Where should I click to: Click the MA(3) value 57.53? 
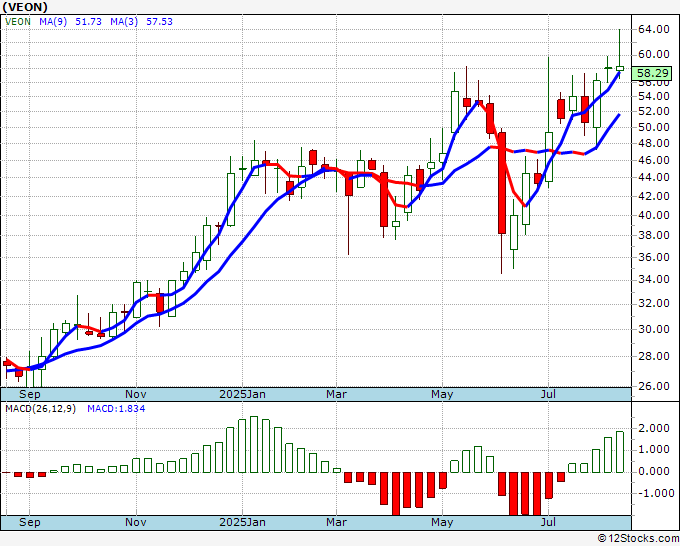pyautogui.click(x=159, y=22)
